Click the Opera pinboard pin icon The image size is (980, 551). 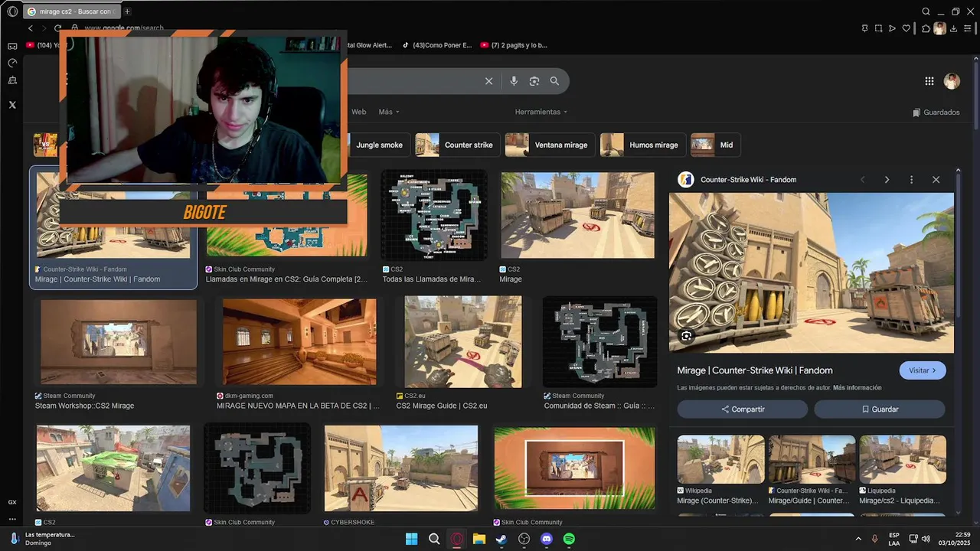pos(864,28)
